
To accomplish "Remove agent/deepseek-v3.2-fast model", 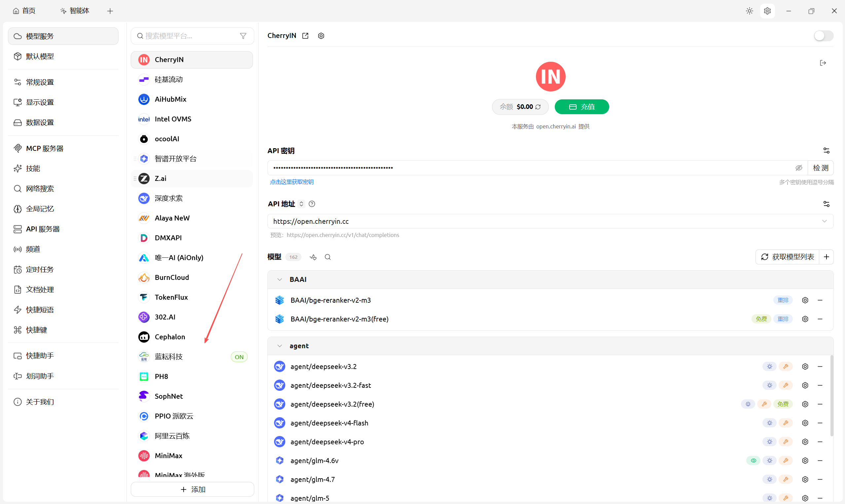I will (820, 386).
